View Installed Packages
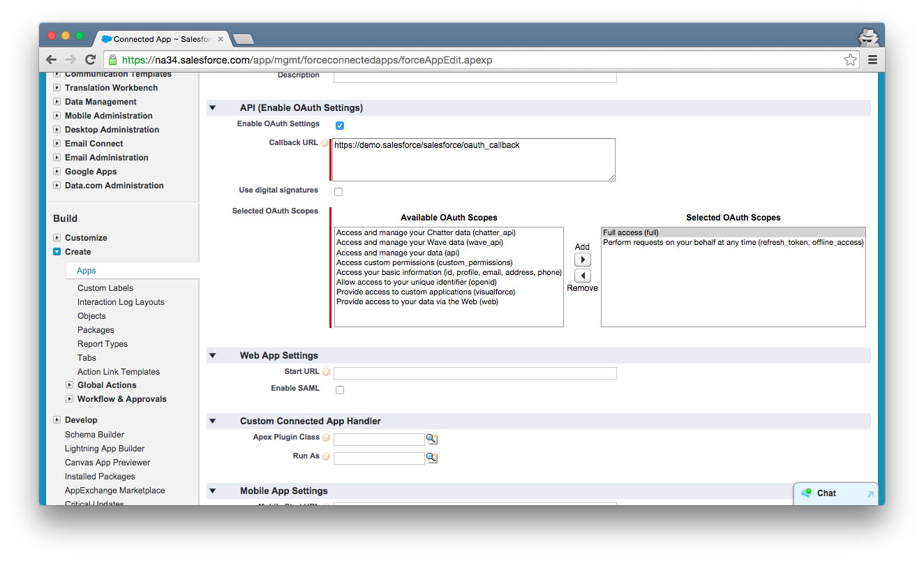 [x=100, y=477]
